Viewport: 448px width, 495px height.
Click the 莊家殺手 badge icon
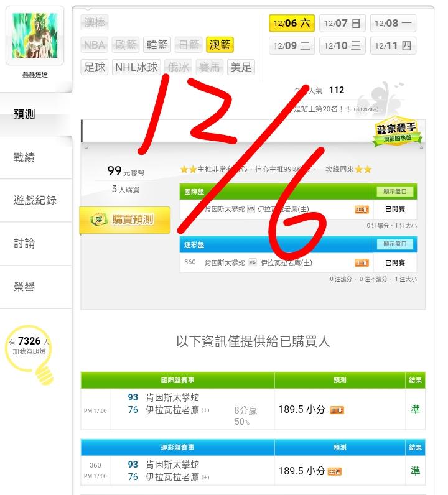coord(397,132)
